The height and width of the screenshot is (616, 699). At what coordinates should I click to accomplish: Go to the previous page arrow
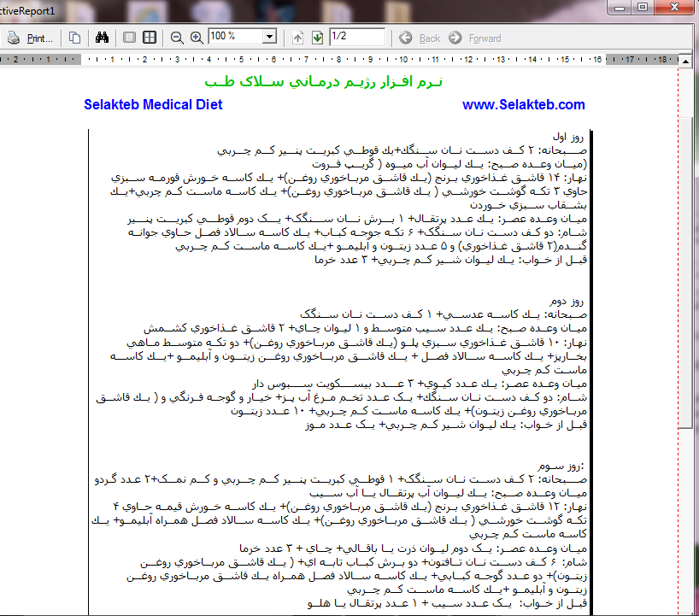click(298, 38)
